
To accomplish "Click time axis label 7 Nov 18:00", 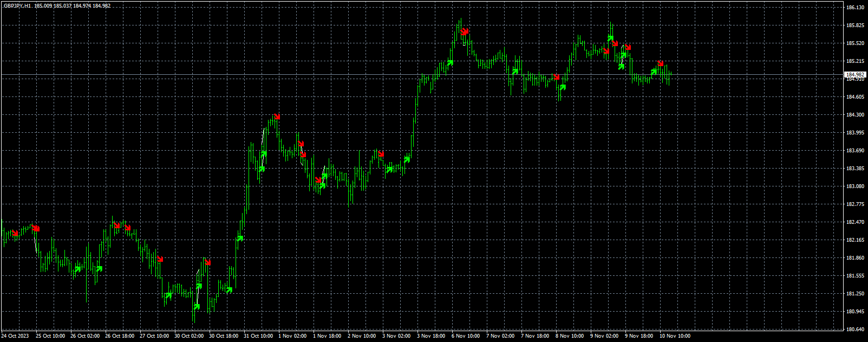I will pos(535,336).
